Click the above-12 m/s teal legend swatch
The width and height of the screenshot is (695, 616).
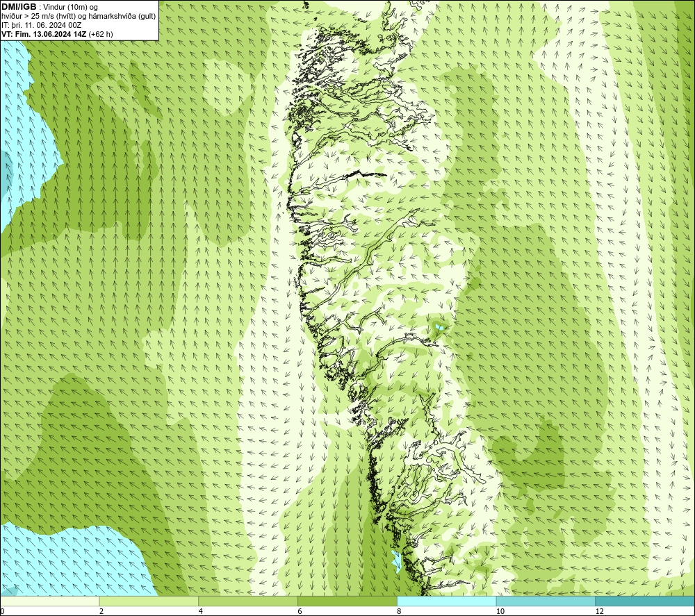[x=646, y=601]
